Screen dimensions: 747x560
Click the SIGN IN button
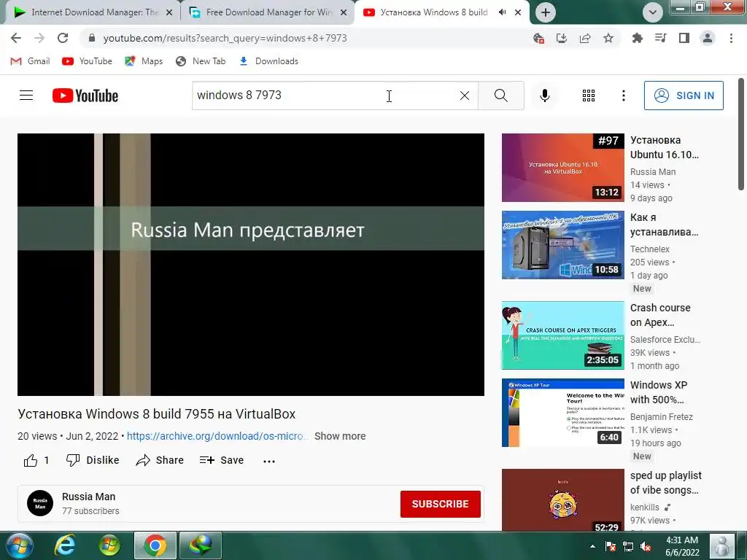(684, 96)
